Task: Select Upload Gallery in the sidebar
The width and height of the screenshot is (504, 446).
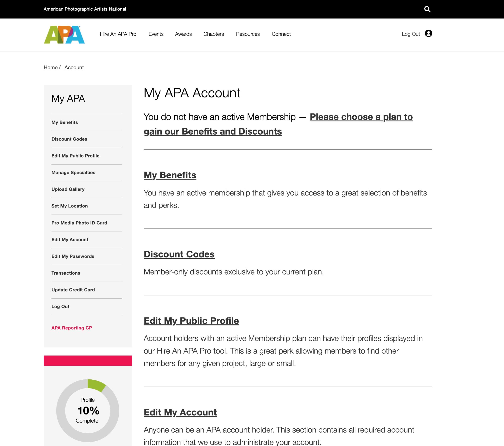Action: tap(68, 189)
